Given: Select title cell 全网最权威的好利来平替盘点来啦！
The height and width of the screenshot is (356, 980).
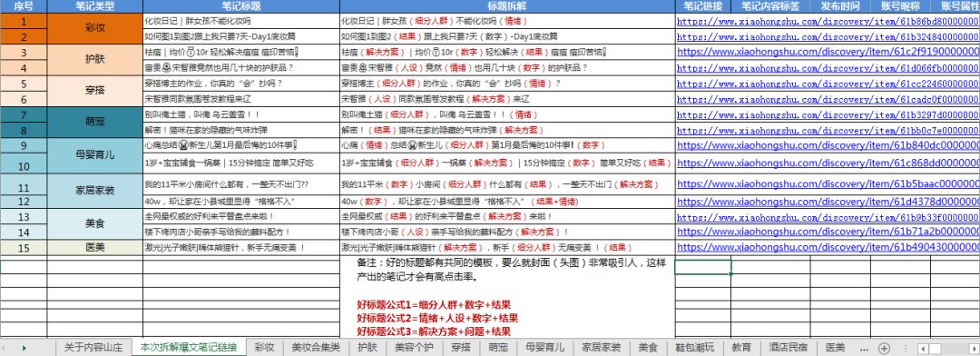Looking at the screenshot, I should pos(241,217).
